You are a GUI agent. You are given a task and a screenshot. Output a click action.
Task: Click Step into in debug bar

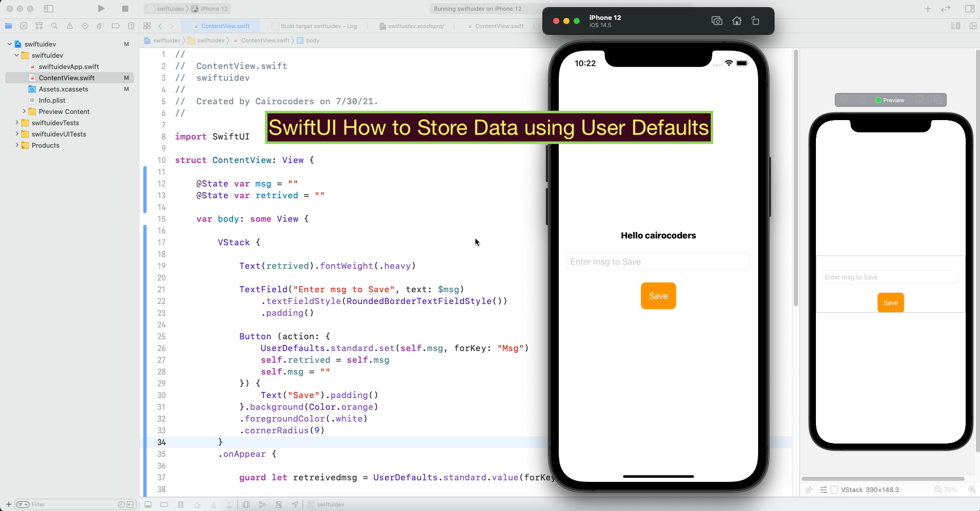click(x=213, y=504)
